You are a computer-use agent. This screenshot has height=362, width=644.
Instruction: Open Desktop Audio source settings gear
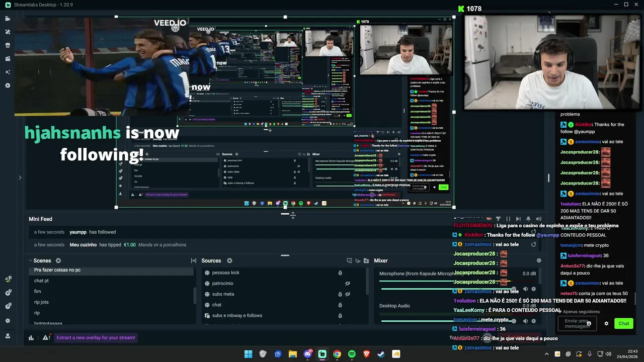[534, 321]
